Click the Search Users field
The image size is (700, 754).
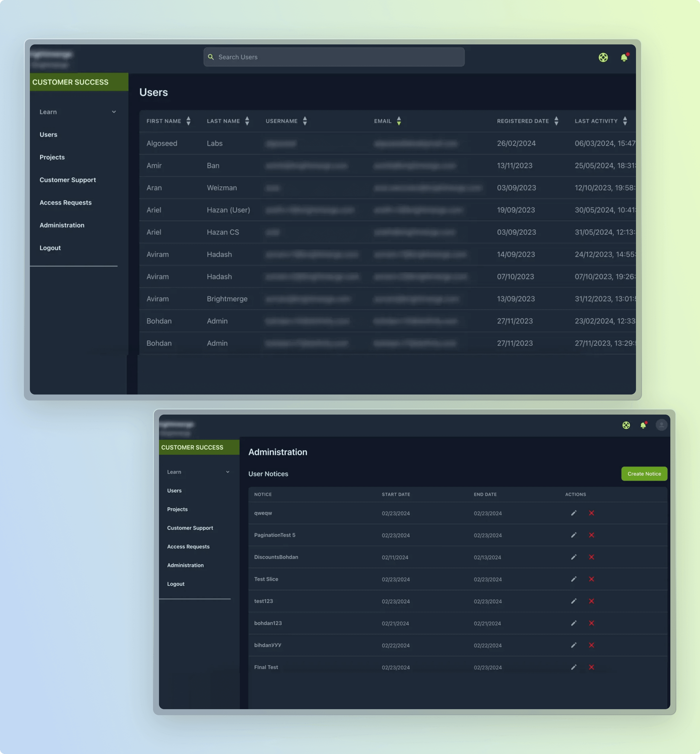pyautogui.click(x=334, y=57)
